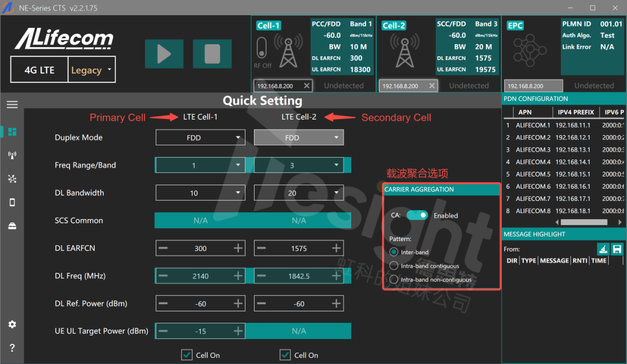This screenshot has height=364, width=627.
Task: Uncheck Cell On for LTE Cell-2
Action: point(285,355)
